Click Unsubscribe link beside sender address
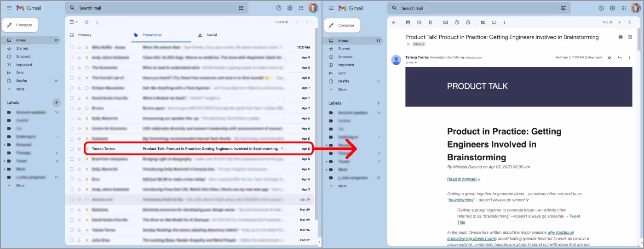Screen dimensions: 644x249 [474, 57]
